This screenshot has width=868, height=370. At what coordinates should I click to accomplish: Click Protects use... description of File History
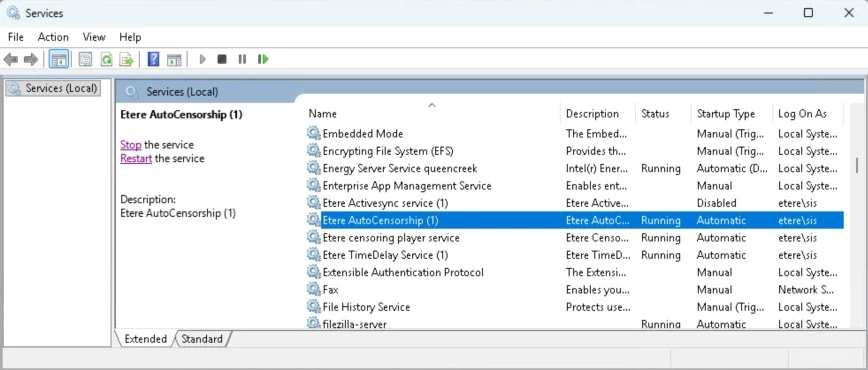click(x=598, y=307)
